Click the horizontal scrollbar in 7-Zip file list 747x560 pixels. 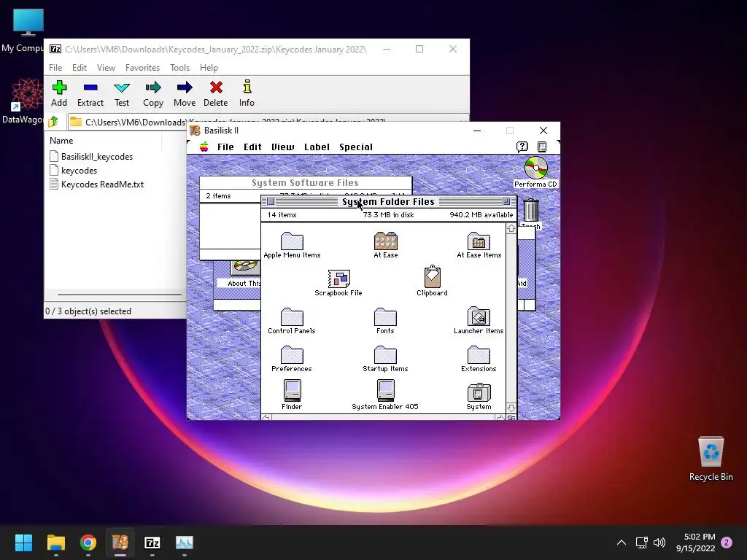tap(119, 295)
